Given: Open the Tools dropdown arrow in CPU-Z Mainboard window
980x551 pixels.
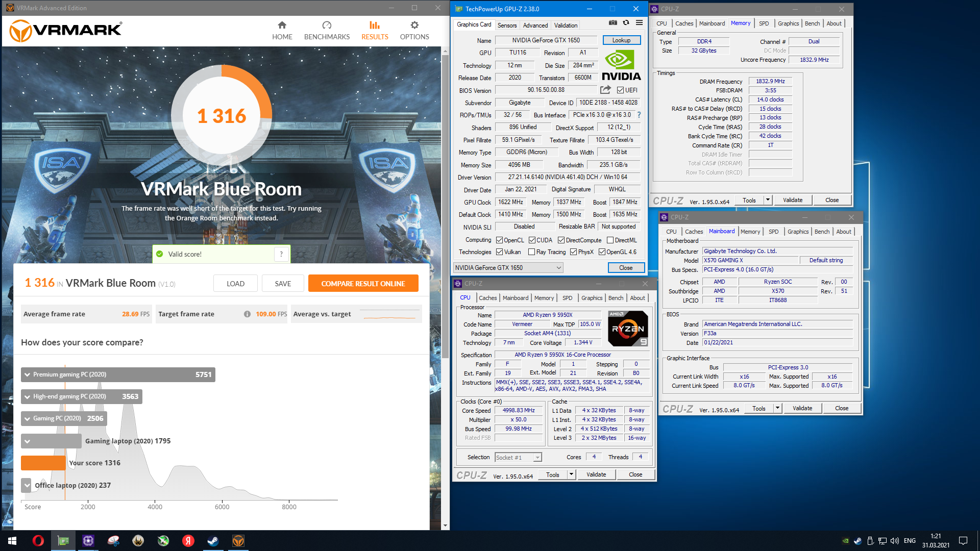Looking at the screenshot, I should click(x=777, y=408).
